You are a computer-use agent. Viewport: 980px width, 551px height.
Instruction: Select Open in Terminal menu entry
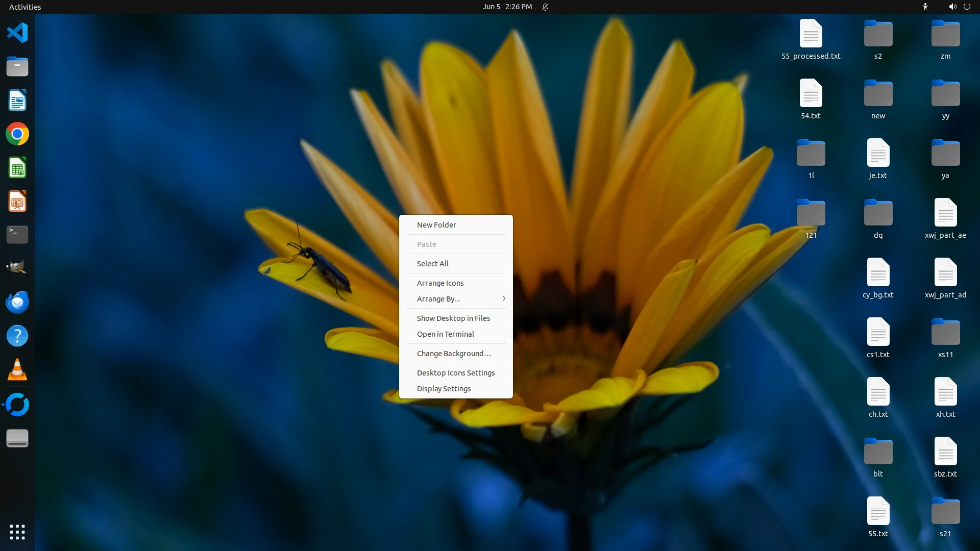click(445, 334)
